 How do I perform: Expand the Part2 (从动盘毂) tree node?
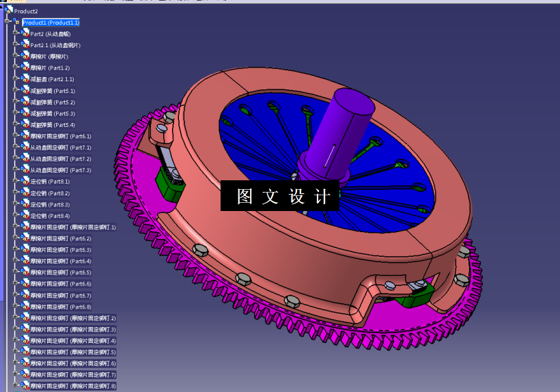point(15,33)
